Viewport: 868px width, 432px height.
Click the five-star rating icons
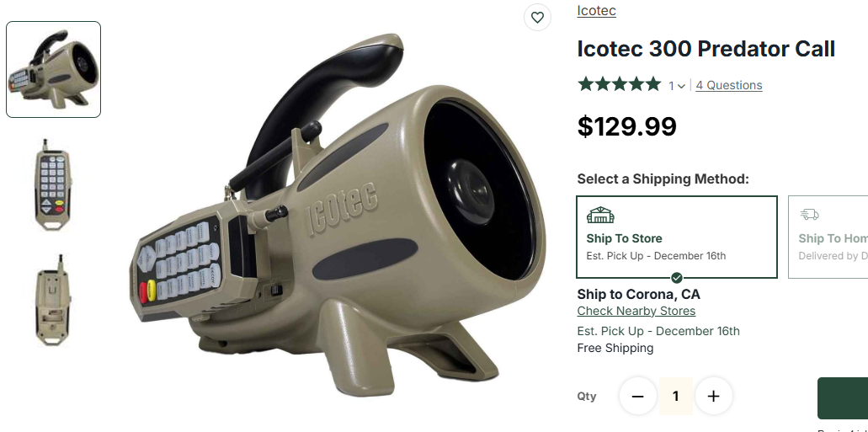620,85
